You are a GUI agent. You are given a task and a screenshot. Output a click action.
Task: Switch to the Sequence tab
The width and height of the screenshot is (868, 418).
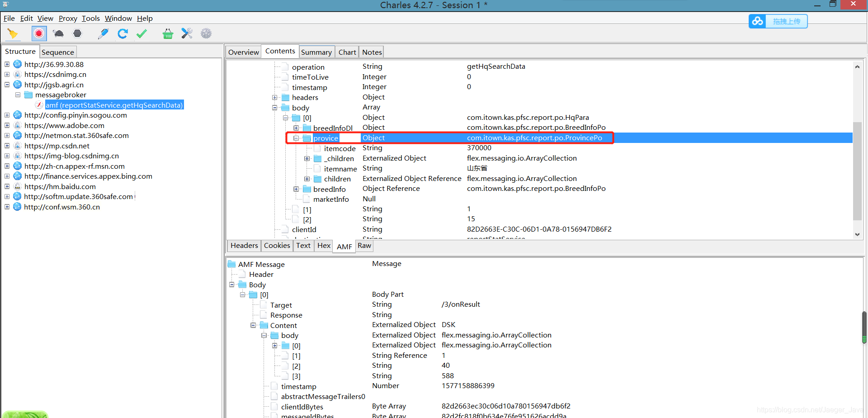coord(58,52)
